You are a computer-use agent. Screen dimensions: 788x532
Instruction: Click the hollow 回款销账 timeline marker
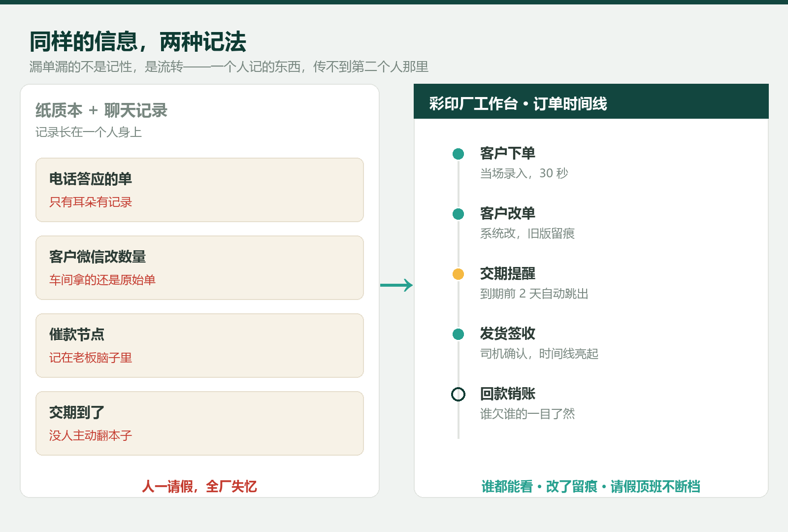[x=458, y=395]
